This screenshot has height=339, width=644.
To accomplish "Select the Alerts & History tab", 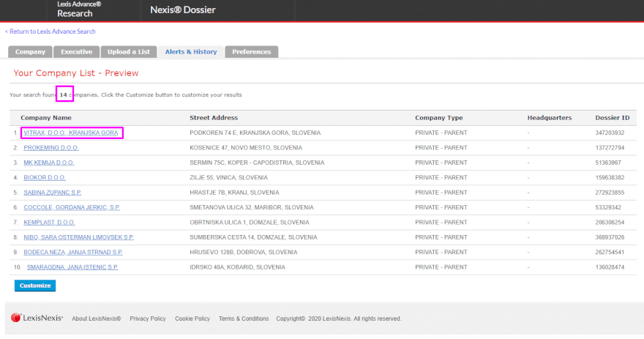I will coord(190,52).
